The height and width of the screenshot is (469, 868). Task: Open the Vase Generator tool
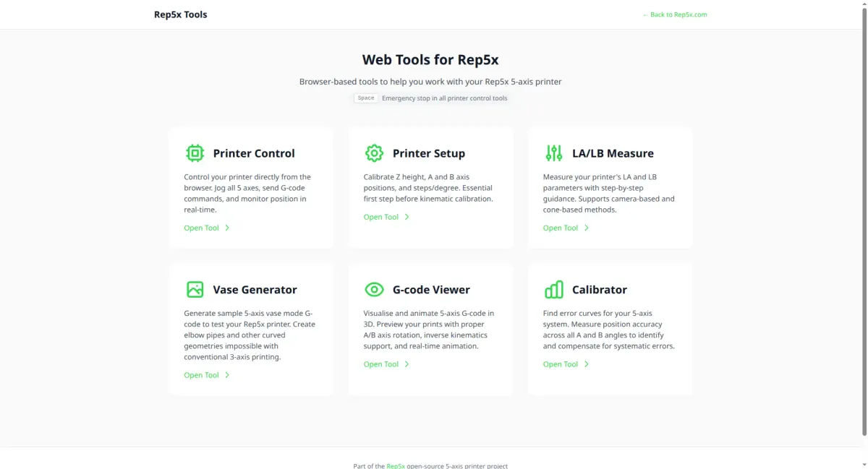tap(202, 375)
